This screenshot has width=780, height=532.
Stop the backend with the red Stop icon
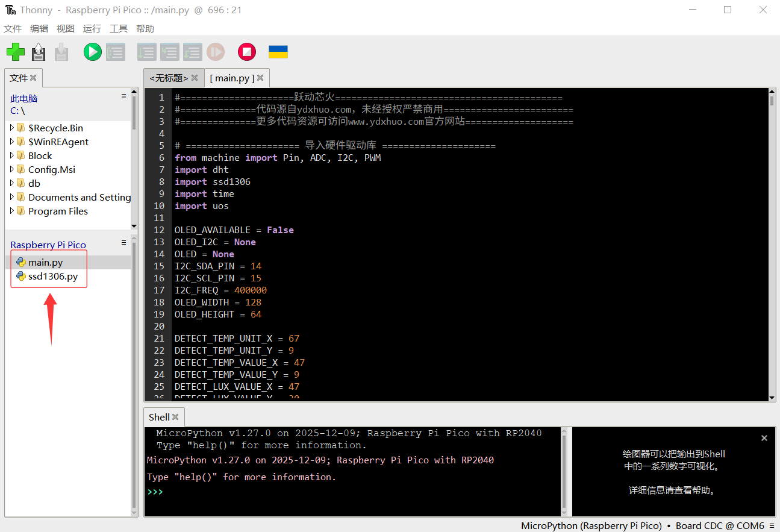tap(247, 52)
